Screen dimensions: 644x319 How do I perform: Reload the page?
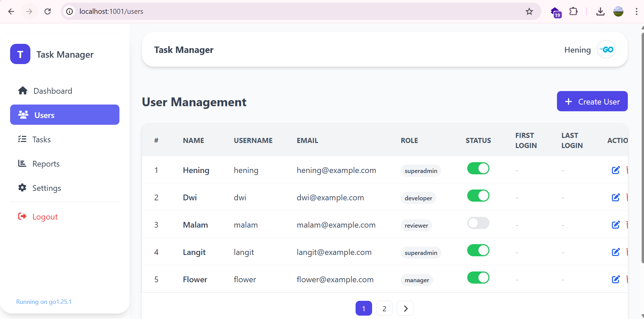(x=48, y=11)
